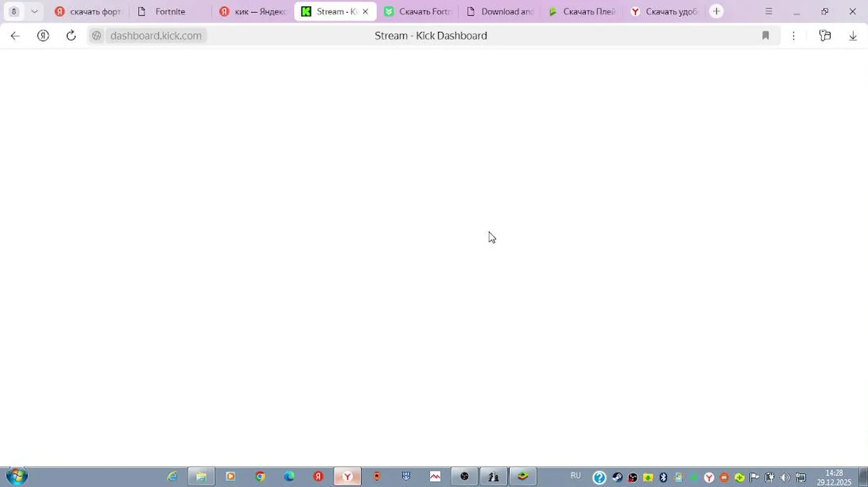The image size is (868, 487).
Task: Open a new tab with plus button
Action: 717,11
